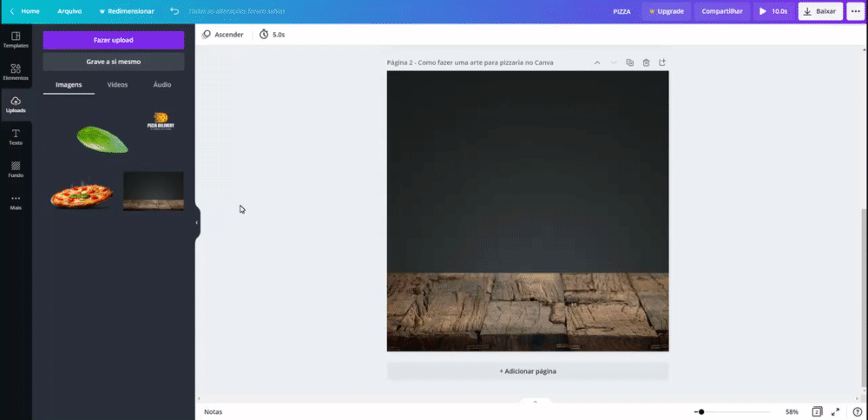Add new page using page-plus icon

(x=662, y=62)
